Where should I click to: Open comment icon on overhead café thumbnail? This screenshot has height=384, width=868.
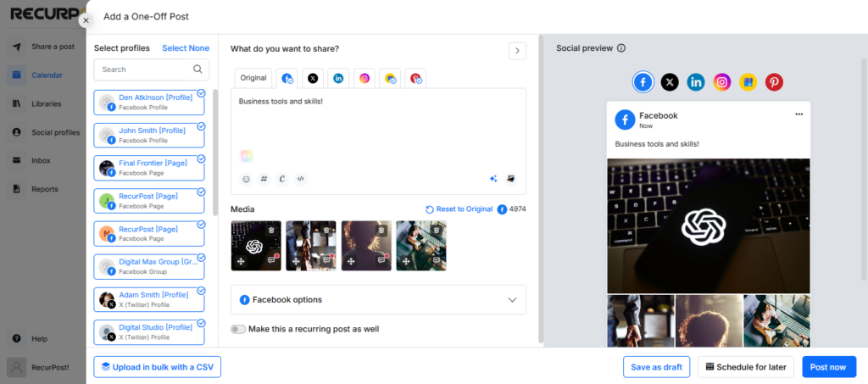(x=437, y=260)
